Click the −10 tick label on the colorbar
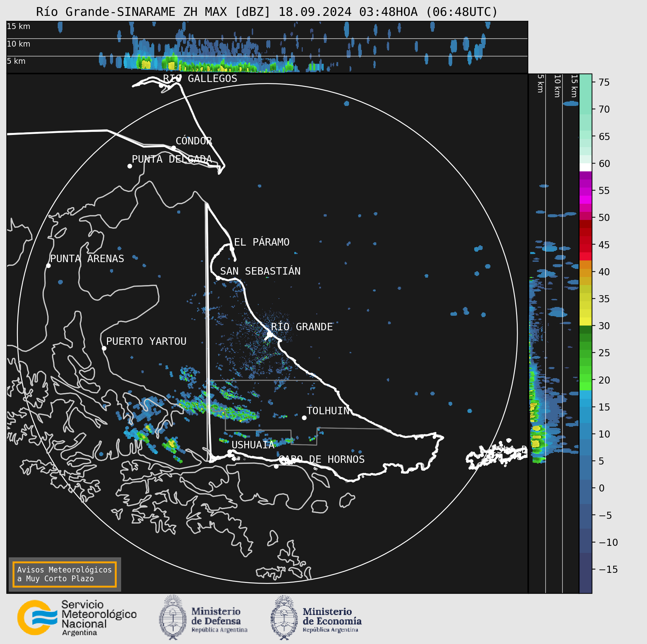Image resolution: width=647 pixels, height=644 pixels. pyautogui.click(x=608, y=542)
